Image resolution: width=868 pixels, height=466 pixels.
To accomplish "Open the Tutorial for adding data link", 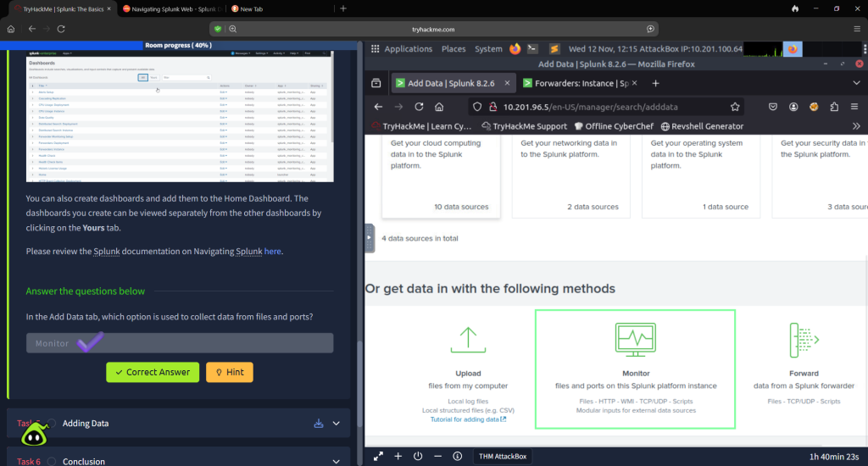I will coord(467,419).
